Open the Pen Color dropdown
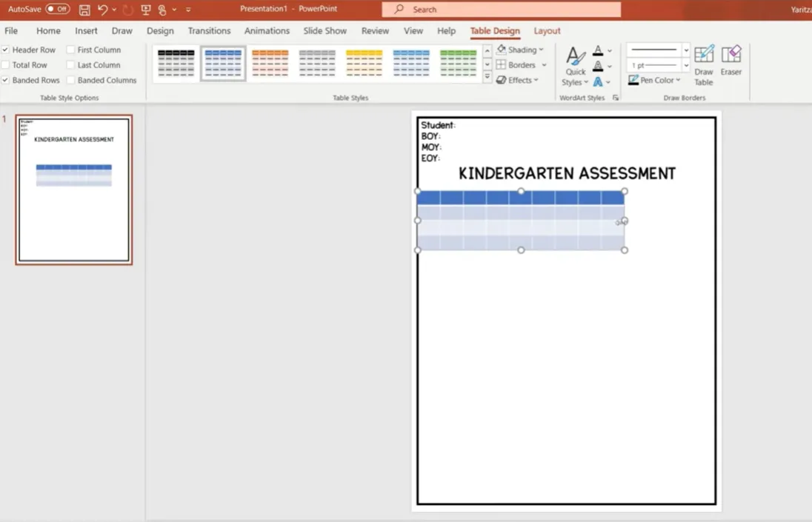Image resolution: width=812 pixels, height=522 pixels. (654, 80)
